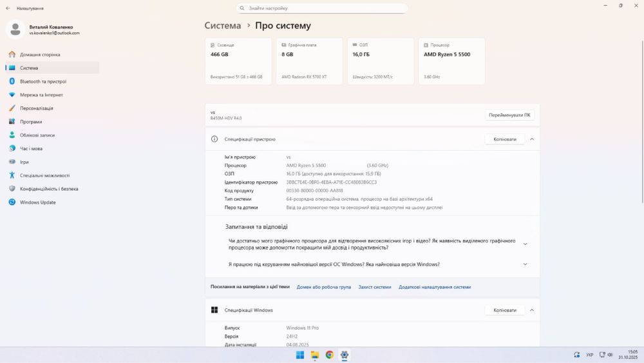
Task: Open the Сховище 466 GB card
Action: pos(238,61)
